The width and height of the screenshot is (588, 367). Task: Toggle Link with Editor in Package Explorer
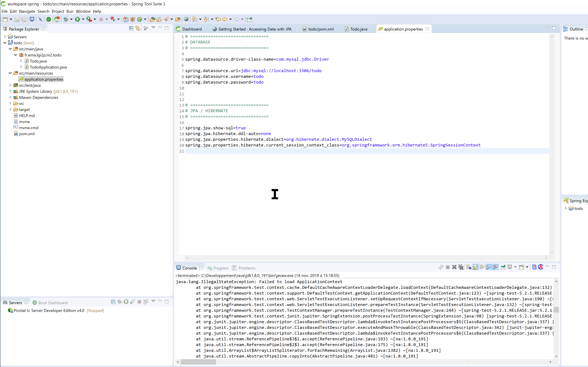coord(138,28)
